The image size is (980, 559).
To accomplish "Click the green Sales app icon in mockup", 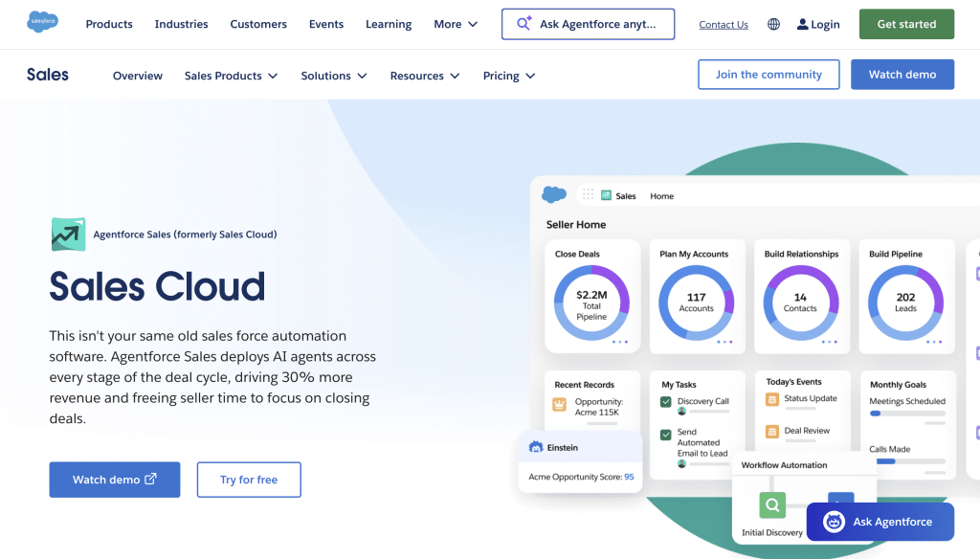I will (x=606, y=195).
